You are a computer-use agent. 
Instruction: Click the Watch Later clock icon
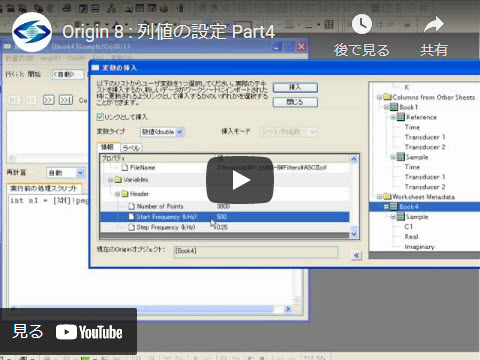pyautogui.click(x=362, y=24)
